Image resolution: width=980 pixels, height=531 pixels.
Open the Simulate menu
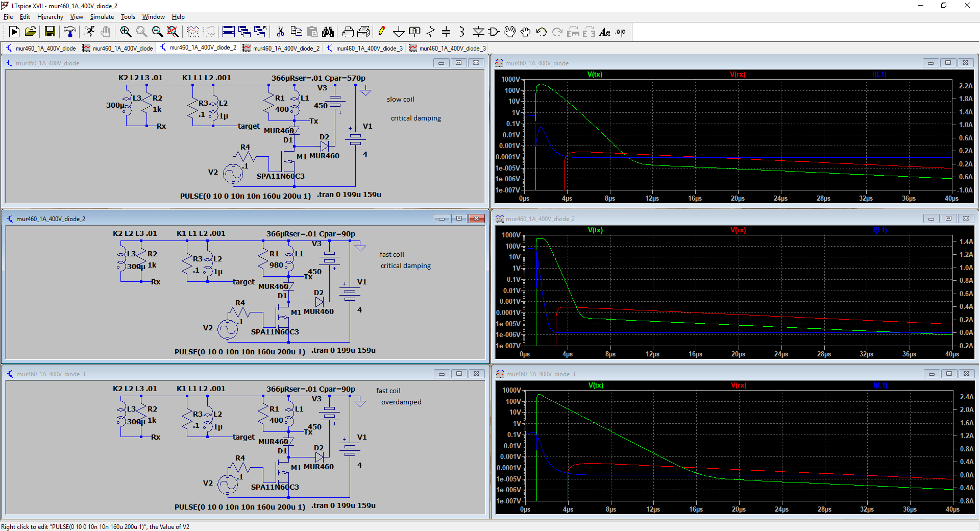(102, 17)
